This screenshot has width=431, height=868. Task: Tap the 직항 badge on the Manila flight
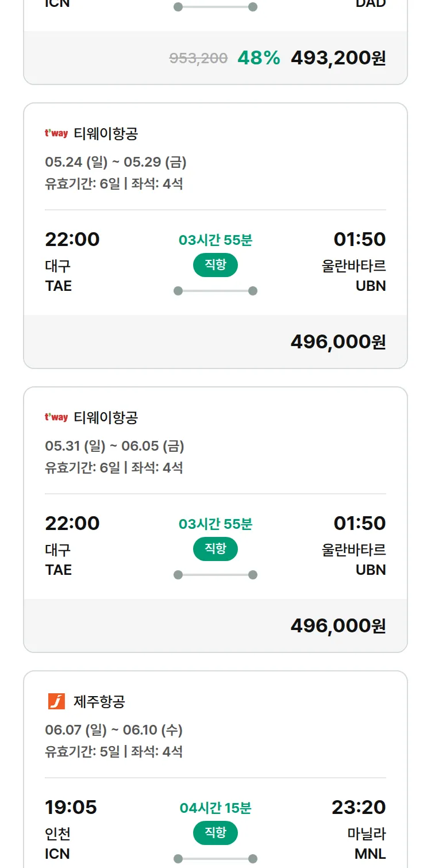[x=215, y=833]
